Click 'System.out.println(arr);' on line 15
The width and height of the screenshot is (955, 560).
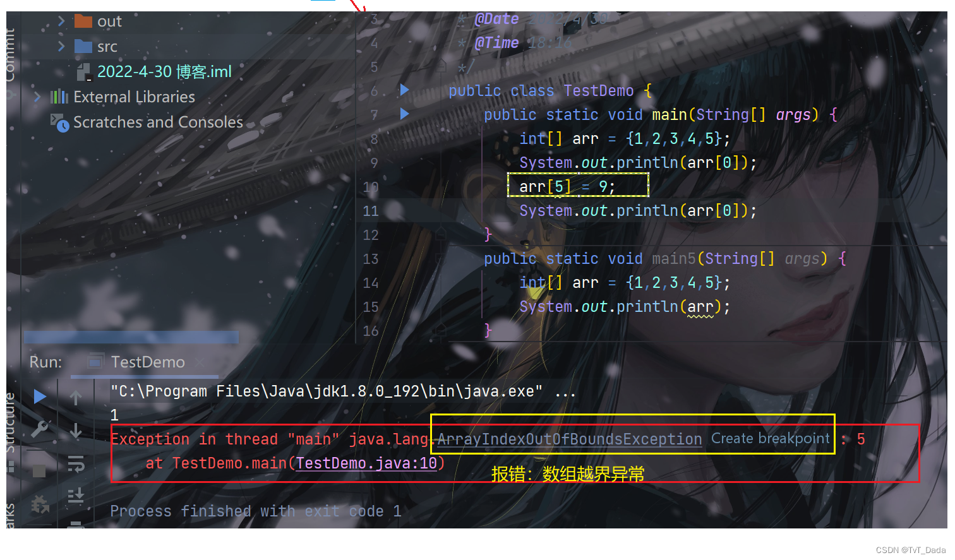[x=625, y=307]
